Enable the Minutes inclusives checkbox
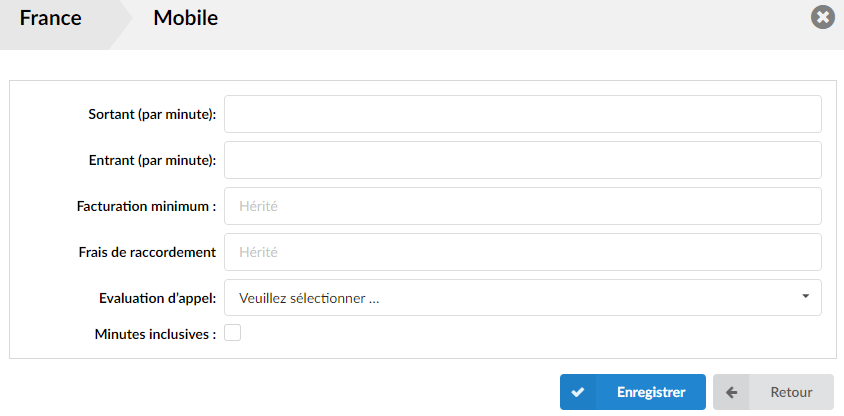Screen dimensions: 844x416 (233, 333)
